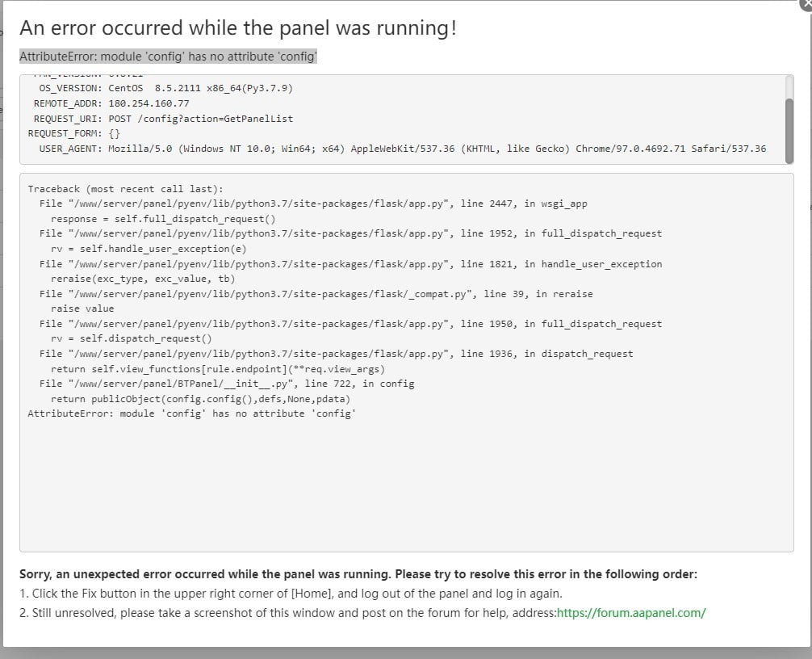
Task: Open the forum.aapanel.com link
Action: [x=630, y=612]
